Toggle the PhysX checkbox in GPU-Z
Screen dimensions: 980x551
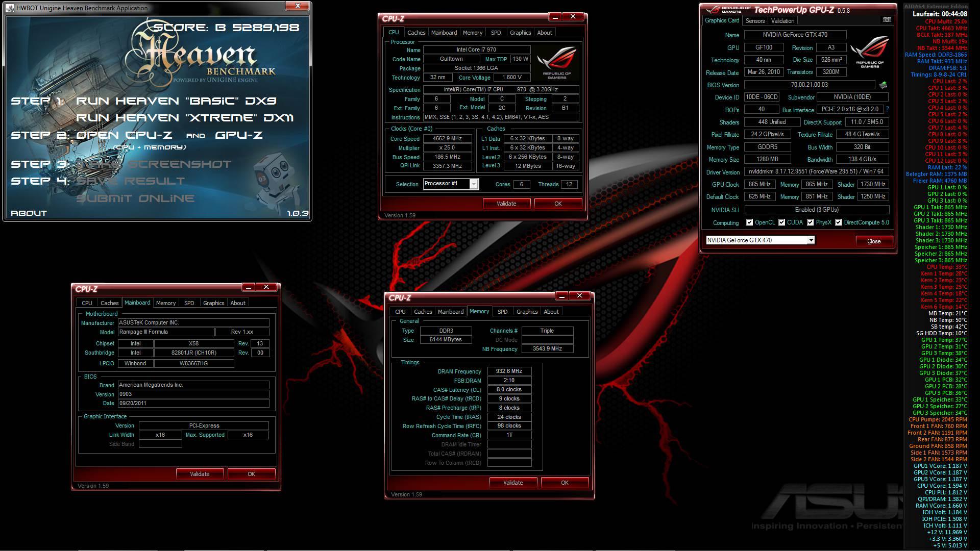tap(810, 222)
